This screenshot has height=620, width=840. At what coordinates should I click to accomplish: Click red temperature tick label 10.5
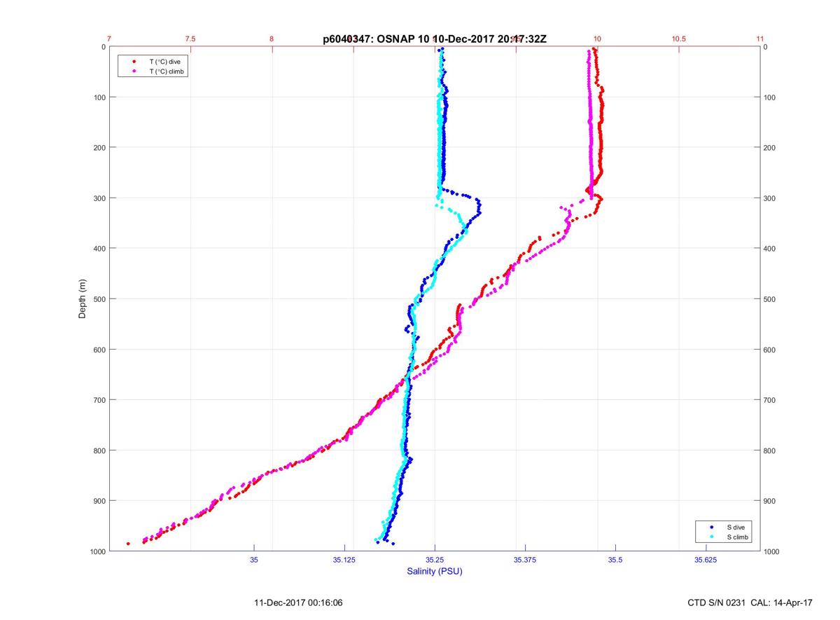point(678,39)
